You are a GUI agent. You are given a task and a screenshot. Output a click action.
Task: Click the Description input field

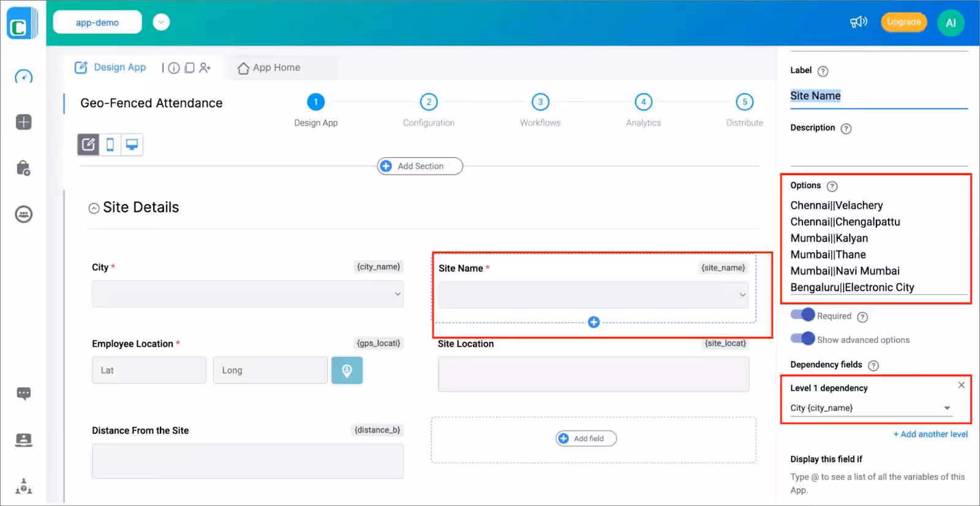879,153
